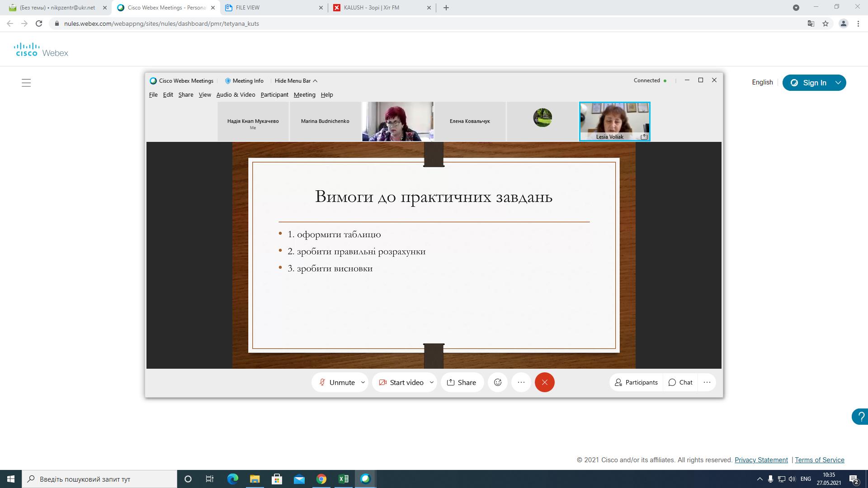Start video in the meeting
The height and width of the screenshot is (488, 868).
pos(401,382)
